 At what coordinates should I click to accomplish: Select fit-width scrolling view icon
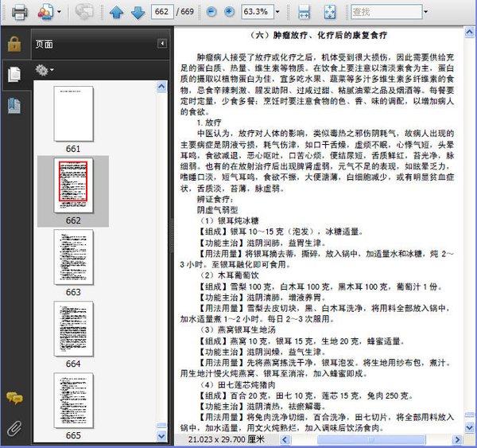(304, 12)
